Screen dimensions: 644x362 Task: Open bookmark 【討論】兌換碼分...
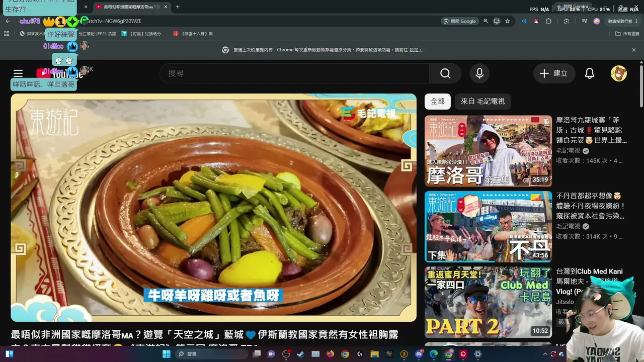[x=143, y=34]
